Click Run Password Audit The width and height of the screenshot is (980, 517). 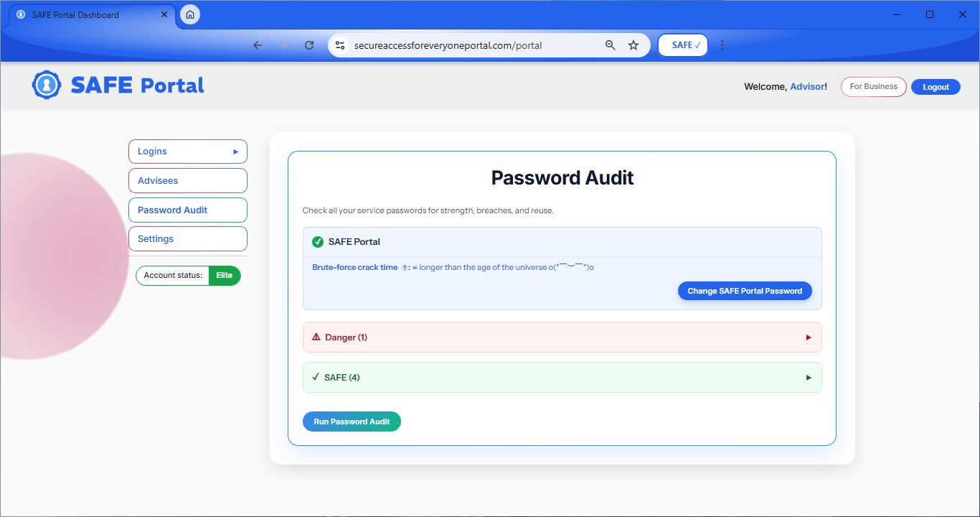tap(352, 421)
